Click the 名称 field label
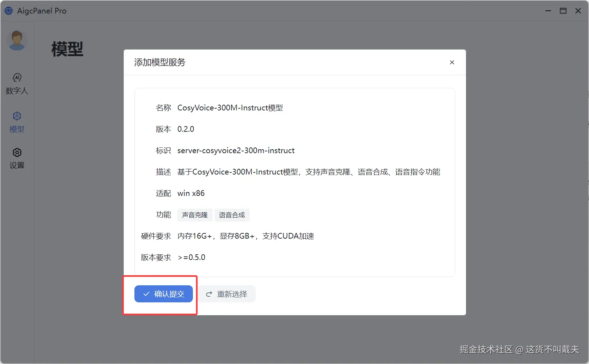The image size is (589, 364). (x=163, y=108)
